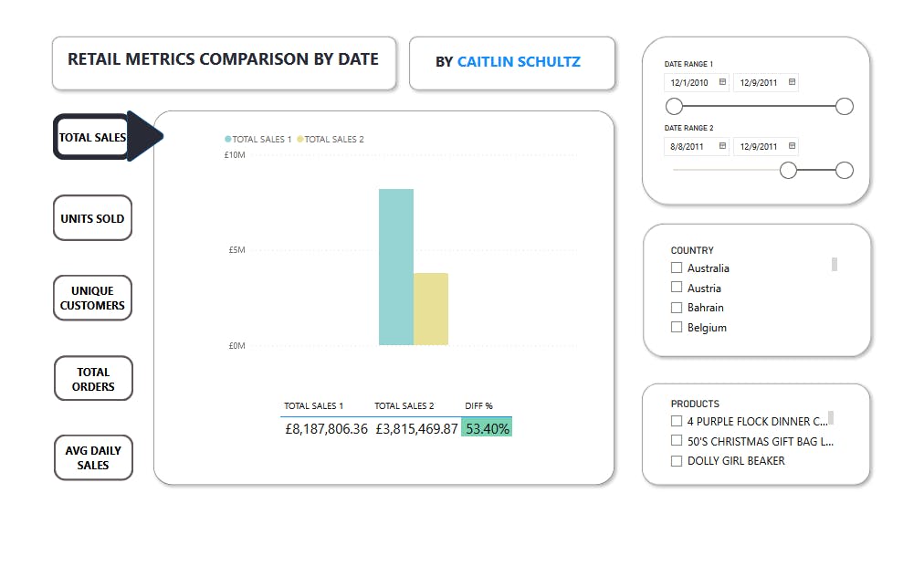Open the Date Range 1 end date field

pyautogui.click(x=761, y=81)
